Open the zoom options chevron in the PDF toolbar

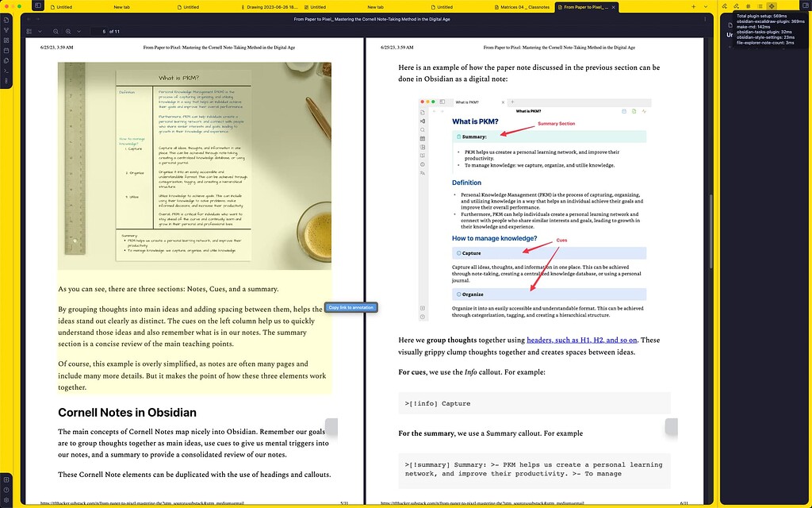(x=79, y=32)
